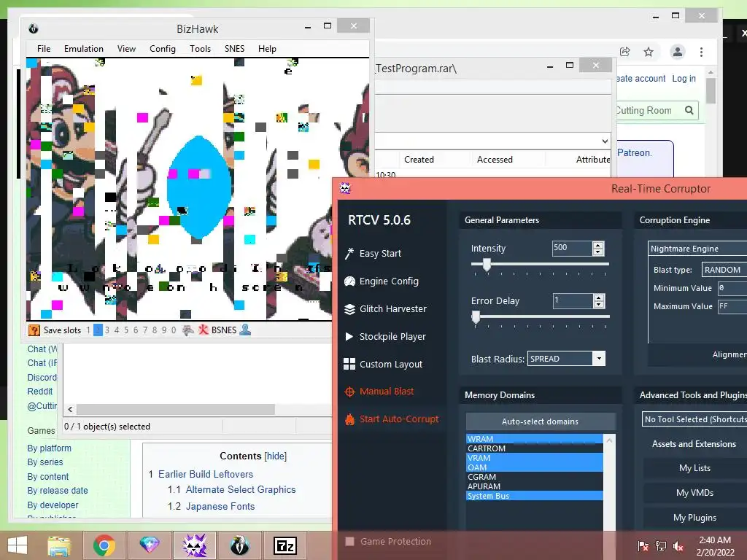Open the Emulation menu in BizHawk
The height and width of the screenshot is (560, 747).
(x=84, y=49)
